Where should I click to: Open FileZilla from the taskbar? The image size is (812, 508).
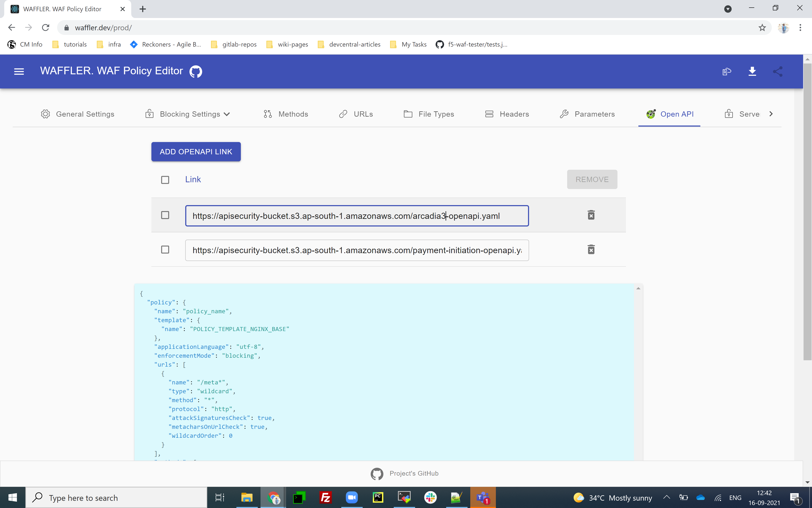(x=325, y=498)
